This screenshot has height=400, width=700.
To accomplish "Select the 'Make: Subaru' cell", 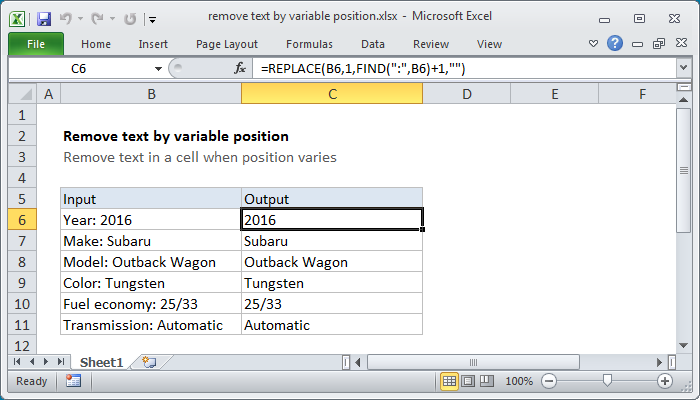I will click(151, 241).
